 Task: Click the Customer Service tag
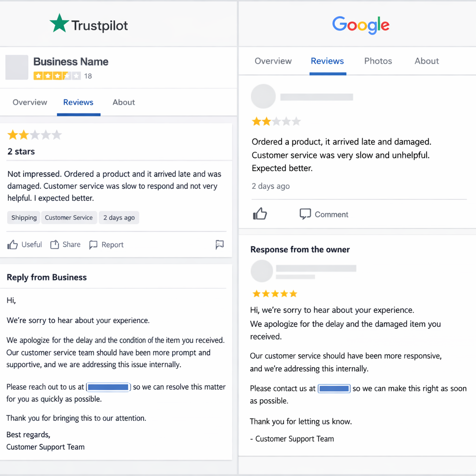(69, 218)
